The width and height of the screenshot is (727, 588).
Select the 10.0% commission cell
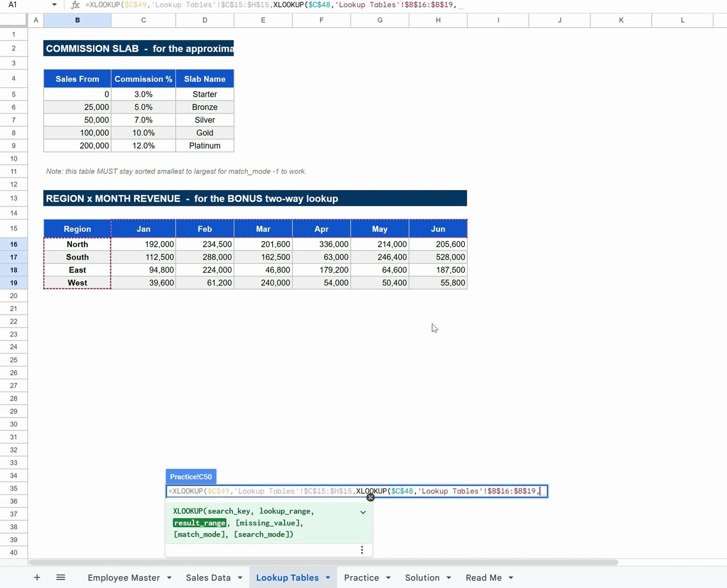click(144, 133)
